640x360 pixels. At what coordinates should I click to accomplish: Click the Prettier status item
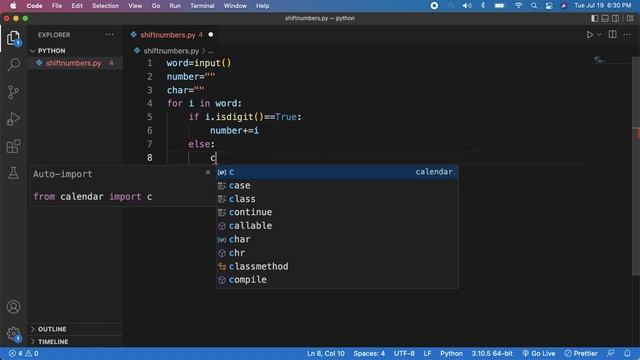click(581, 353)
